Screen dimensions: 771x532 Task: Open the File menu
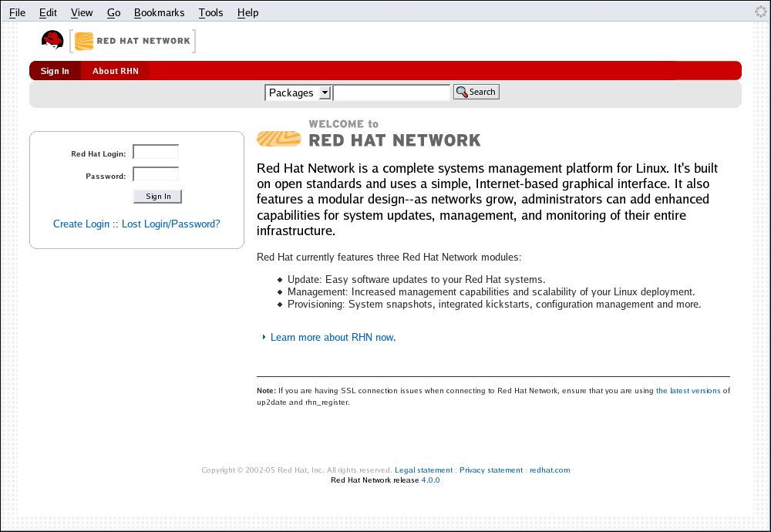[17, 12]
